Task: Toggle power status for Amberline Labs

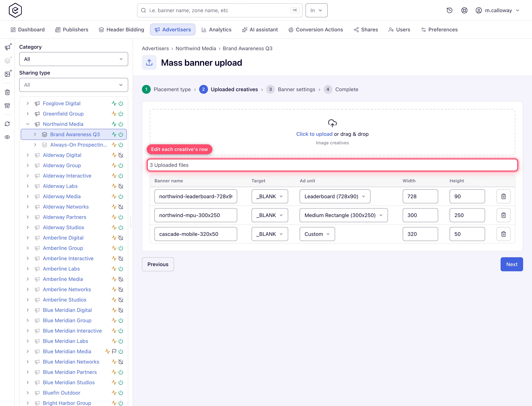Action: point(121,269)
